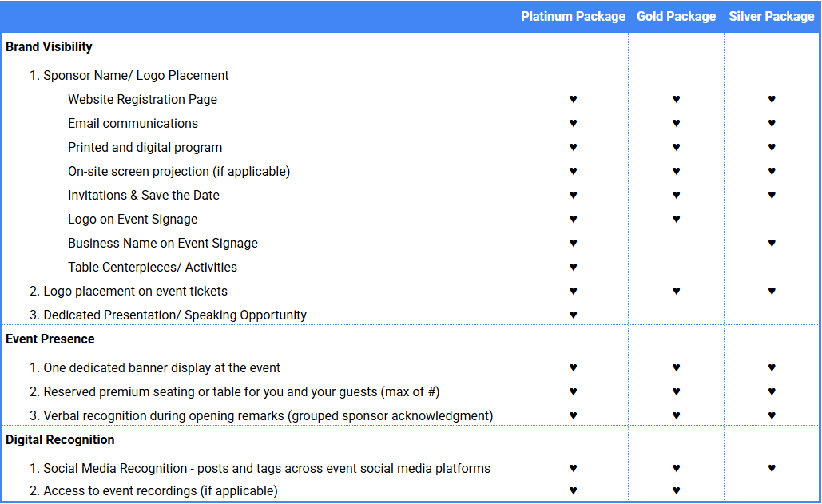
Task: Click Silver heart for Reserved premium seating
Action: pyautogui.click(x=772, y=392)
